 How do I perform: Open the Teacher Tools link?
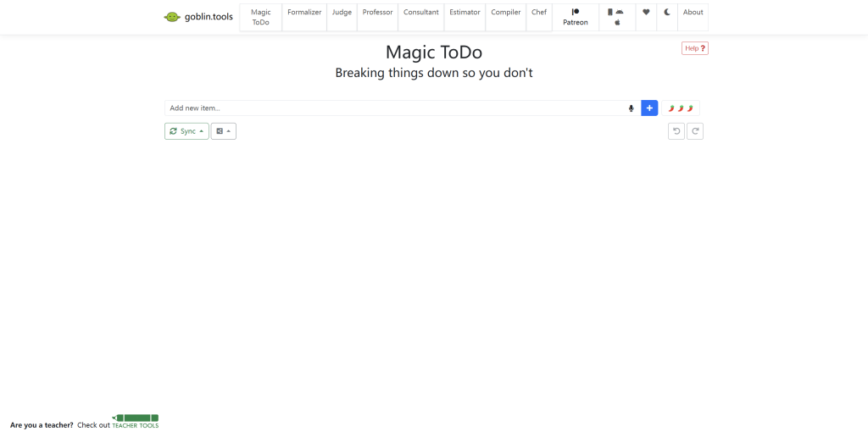click(x=135, y=422)
